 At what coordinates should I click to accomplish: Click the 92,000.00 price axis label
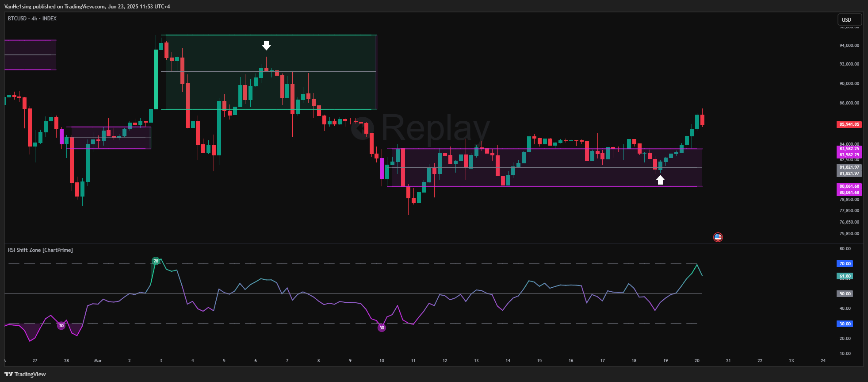[849, 64]
